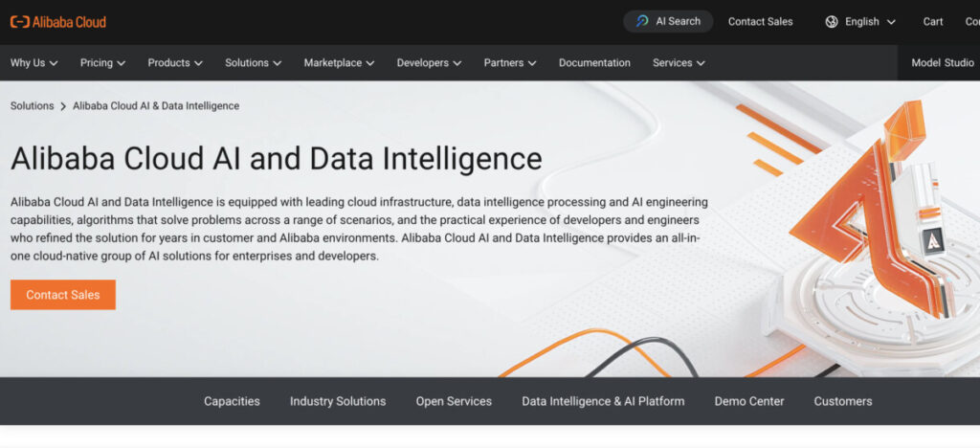The image size is (980, 448).
Task: Click the orange Contact Sales button
Action: [63, 295]
